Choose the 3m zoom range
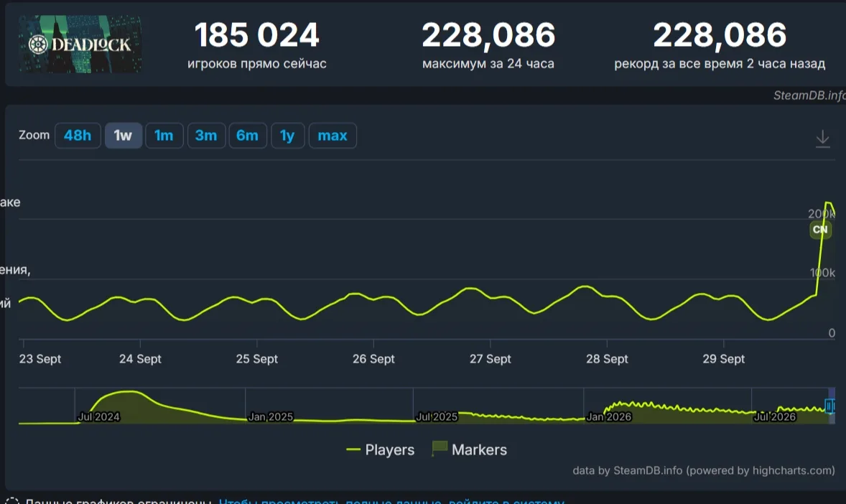 [x=206, y=136]
